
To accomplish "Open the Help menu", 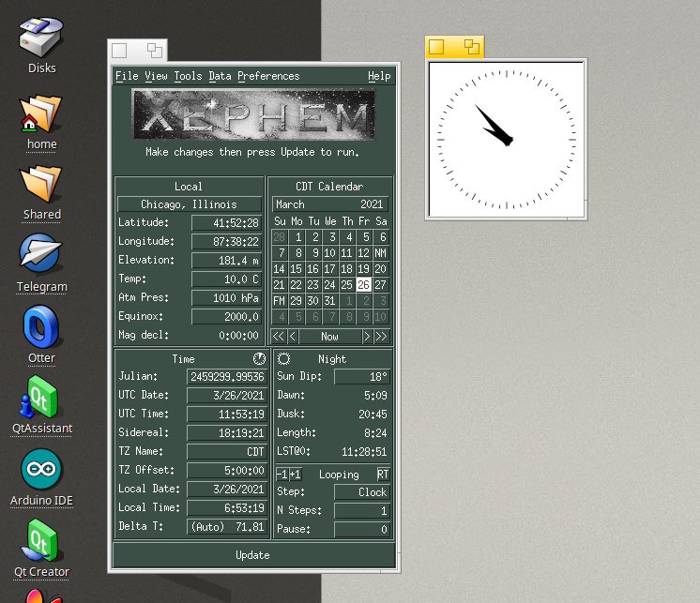I will (379, 76).
